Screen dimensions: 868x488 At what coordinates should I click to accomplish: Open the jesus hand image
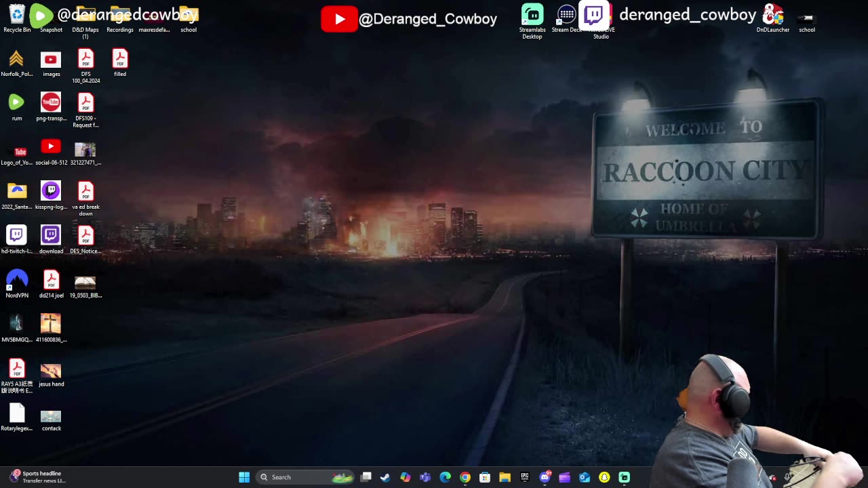click(51, 373)
